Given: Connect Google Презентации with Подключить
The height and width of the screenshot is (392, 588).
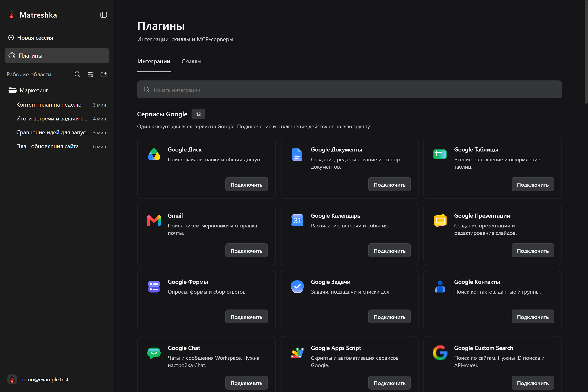Looking at the screenshot, I should click(533, 250).
